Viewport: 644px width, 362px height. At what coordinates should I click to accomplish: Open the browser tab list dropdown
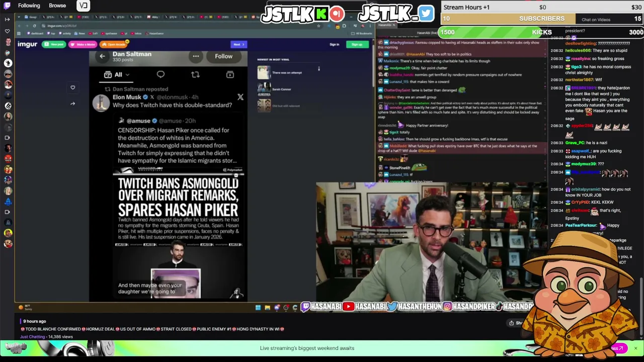[x=19, y=17]
